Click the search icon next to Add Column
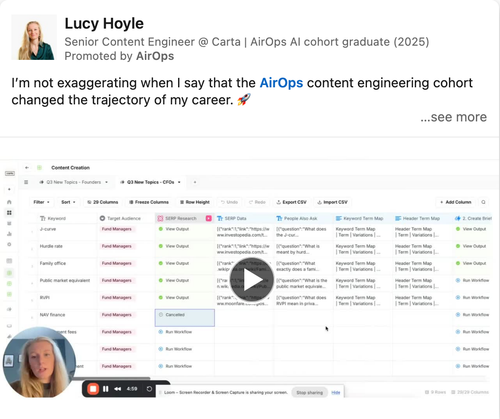This screenshot has width=500, height=419. (483, 202)
